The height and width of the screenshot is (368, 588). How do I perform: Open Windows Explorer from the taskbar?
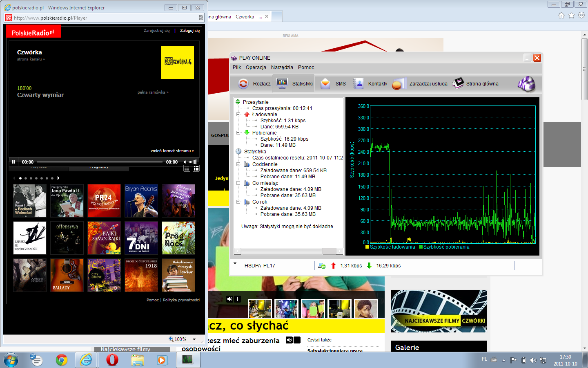pos(138,360)
